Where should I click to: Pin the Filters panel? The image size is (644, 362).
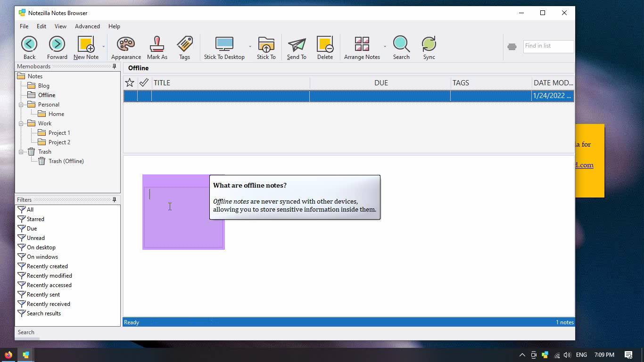tap(114, 200)
